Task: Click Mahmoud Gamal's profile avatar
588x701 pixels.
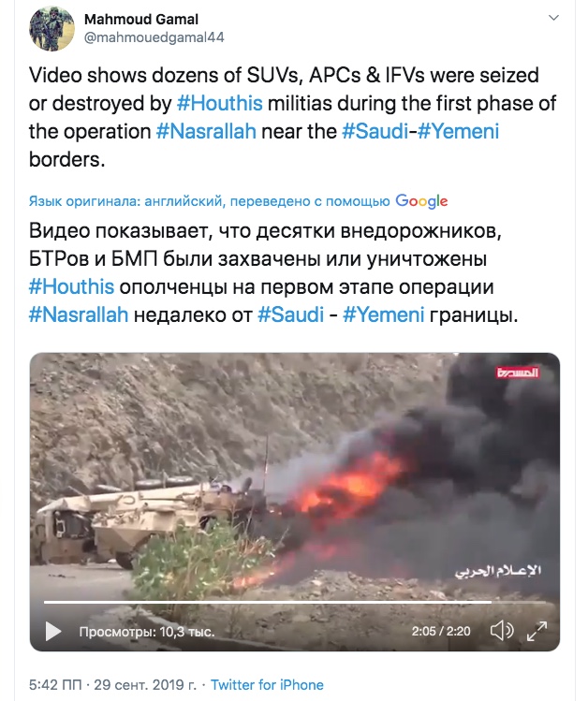Action: click(x=51, y=28)
